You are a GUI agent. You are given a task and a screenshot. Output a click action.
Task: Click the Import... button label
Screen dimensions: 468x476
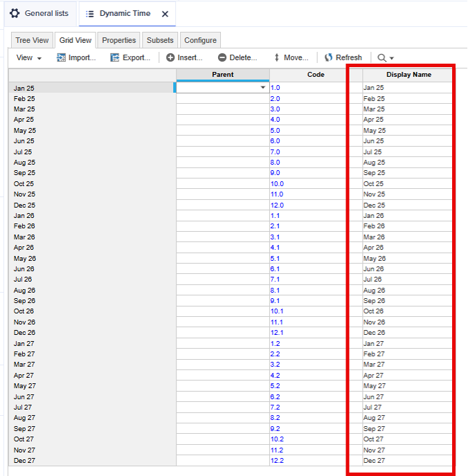click(x=82, y=57)
